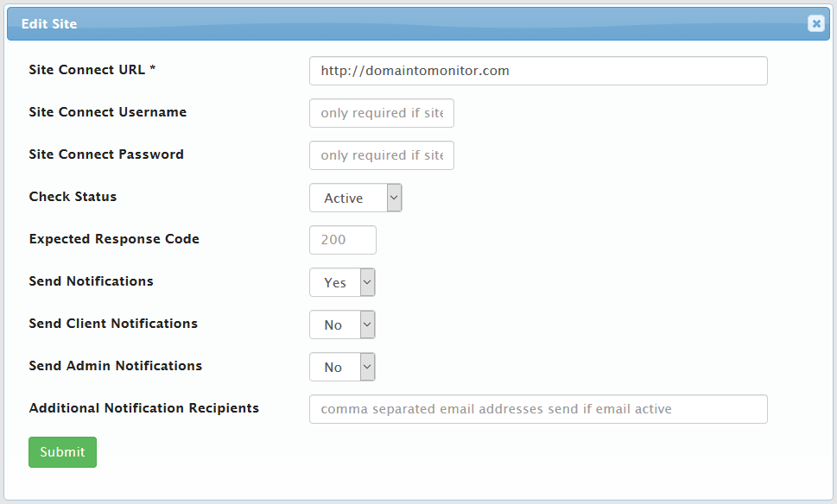Click the Check Status label
837x504 pixels.
click(x=73, y=197)
